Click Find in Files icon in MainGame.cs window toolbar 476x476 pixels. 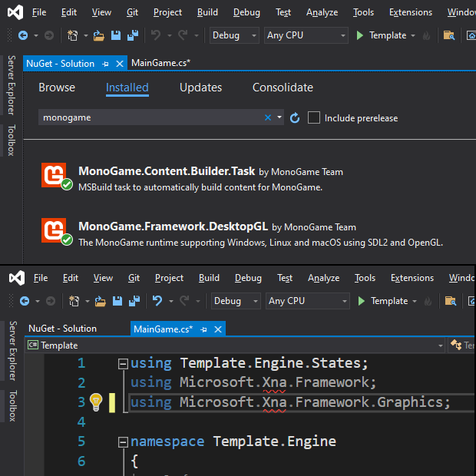451,301
